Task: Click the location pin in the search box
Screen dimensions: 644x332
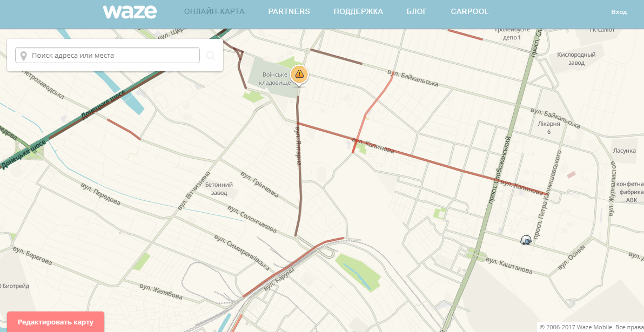Action: tap(23, 56)
